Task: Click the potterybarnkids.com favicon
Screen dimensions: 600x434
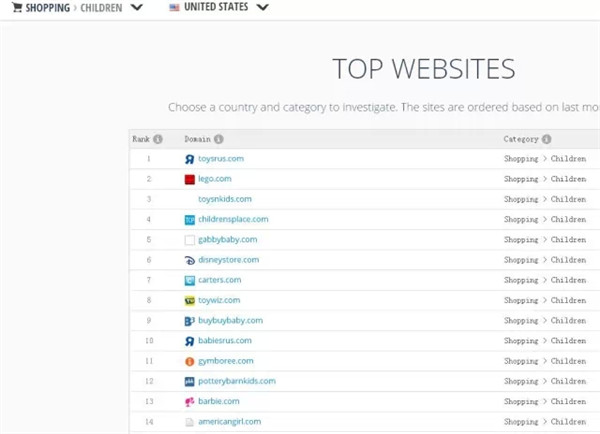Action: coord(189,382)
